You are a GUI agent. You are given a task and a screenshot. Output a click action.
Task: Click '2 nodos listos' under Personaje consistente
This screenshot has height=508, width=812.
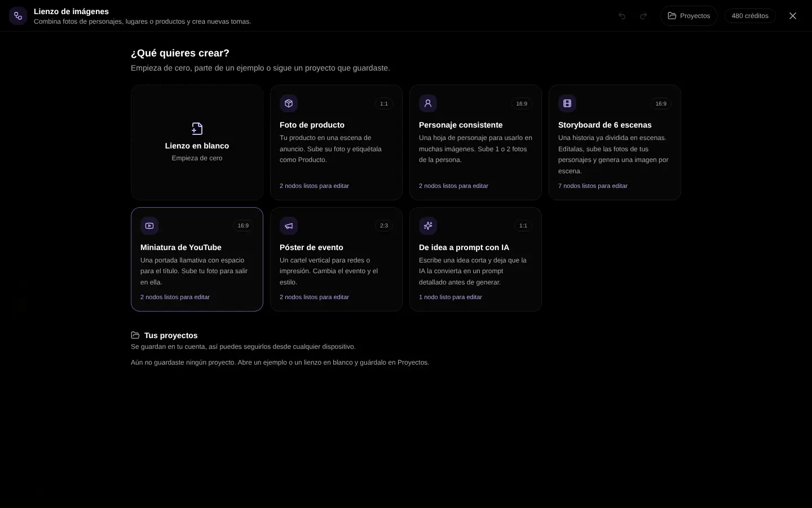453,186
